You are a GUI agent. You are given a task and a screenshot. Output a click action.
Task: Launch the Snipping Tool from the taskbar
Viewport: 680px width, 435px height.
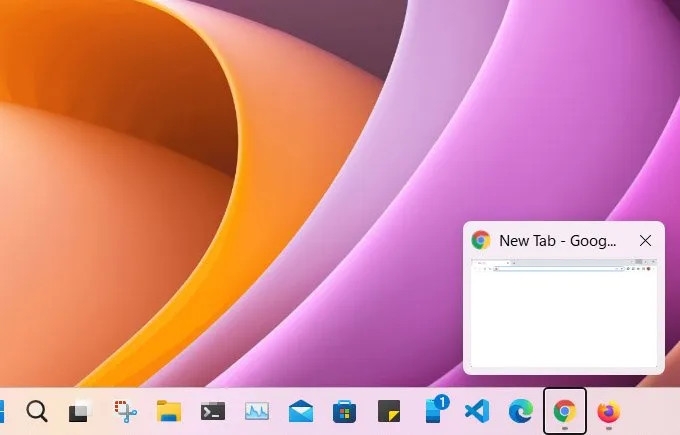coord(125,411)
